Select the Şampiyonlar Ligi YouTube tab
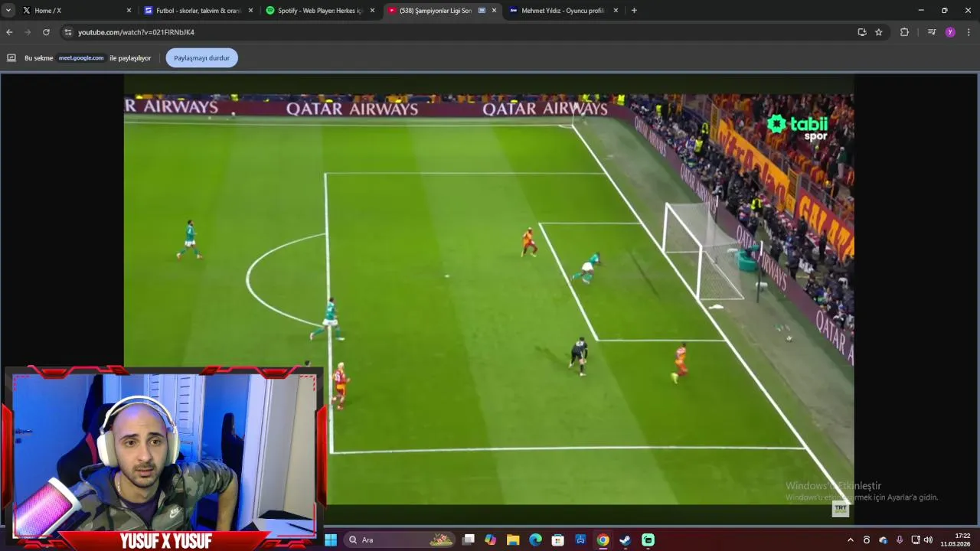The height and width of the screenshot is (551, 980). pos(442,11)
